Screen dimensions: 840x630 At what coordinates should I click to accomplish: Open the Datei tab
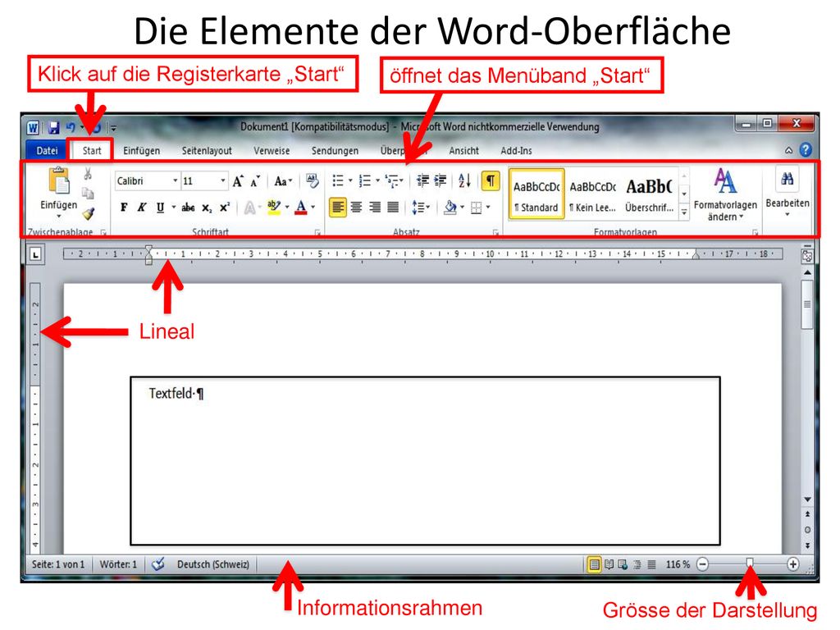(x=47, y=151)
